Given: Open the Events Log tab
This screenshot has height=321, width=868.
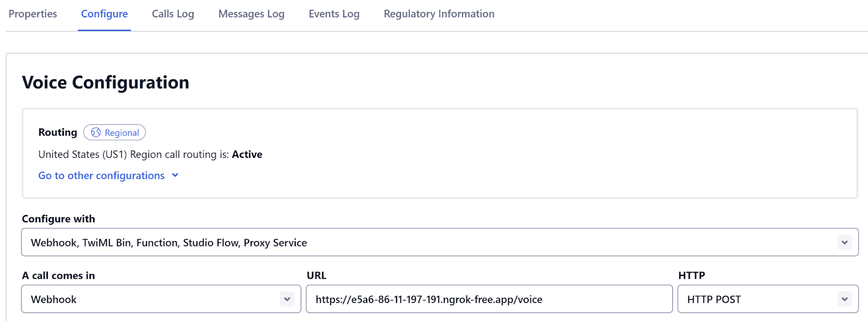Looking at the screenshot, I should click(x=334, y=14).
